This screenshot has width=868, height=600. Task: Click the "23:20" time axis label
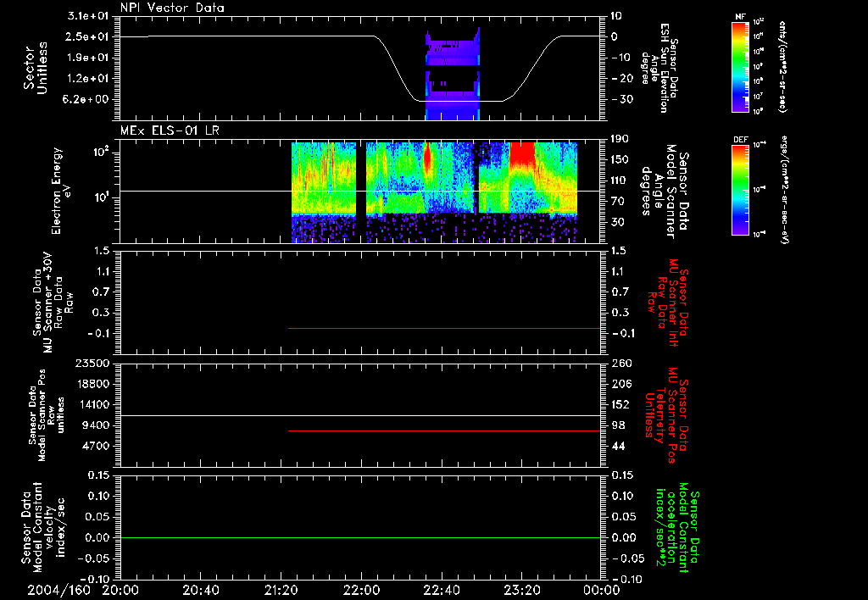(522, 590)
